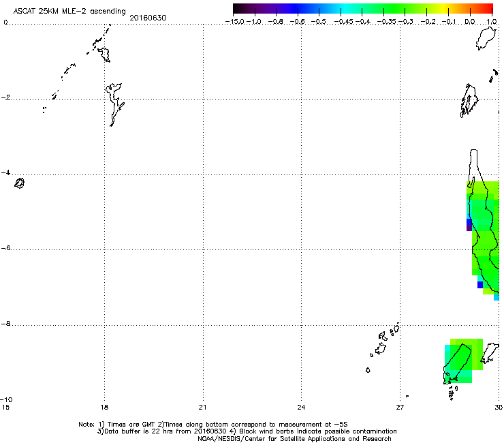Click the -2 latitude axis label
This screenshot has height=443, width=504.
coord(5,97)
